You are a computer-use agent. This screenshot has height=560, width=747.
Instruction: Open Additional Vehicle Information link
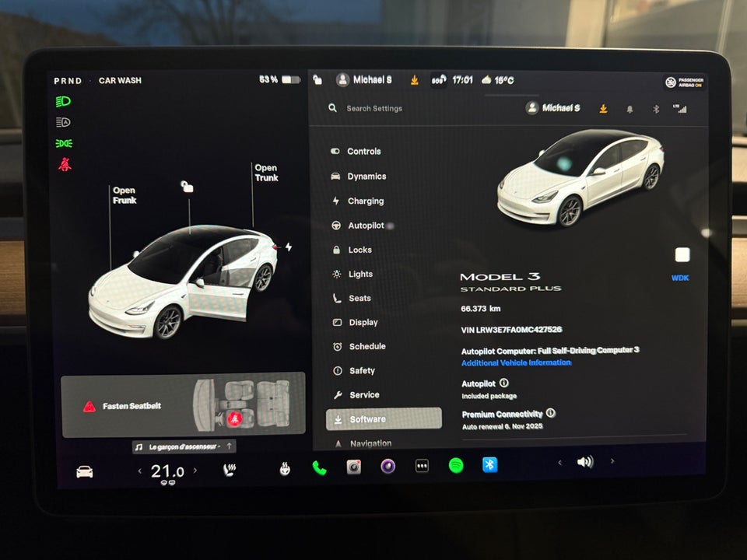coord(515,362)
